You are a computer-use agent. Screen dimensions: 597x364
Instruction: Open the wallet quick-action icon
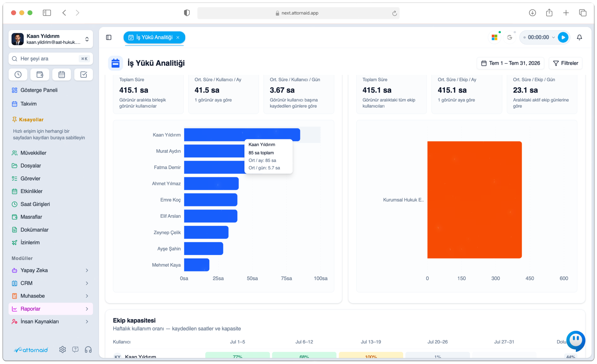pyautogui.click(x=40, y=75)
